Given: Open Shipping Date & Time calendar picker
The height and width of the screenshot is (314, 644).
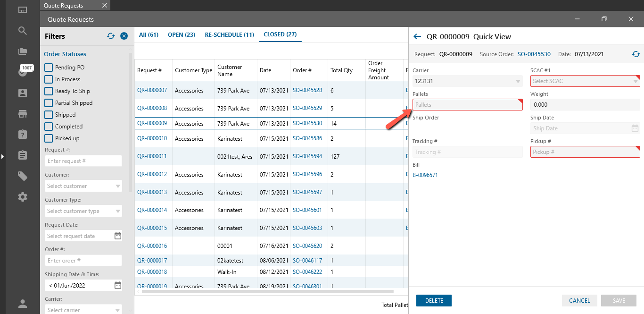Looking at the screenshot, I should coord(118,285).
